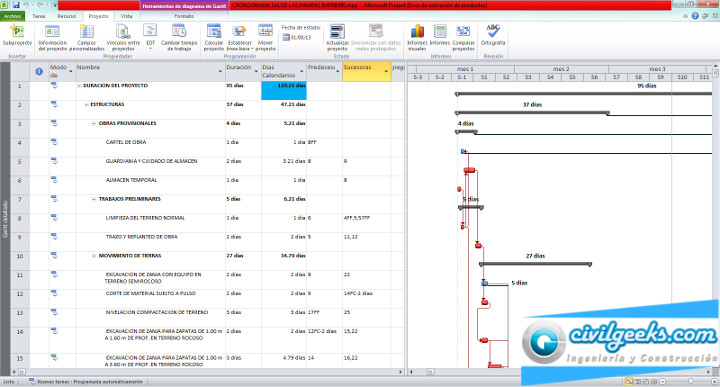Open the Archivo menu
720x387 pixels.
12,16
